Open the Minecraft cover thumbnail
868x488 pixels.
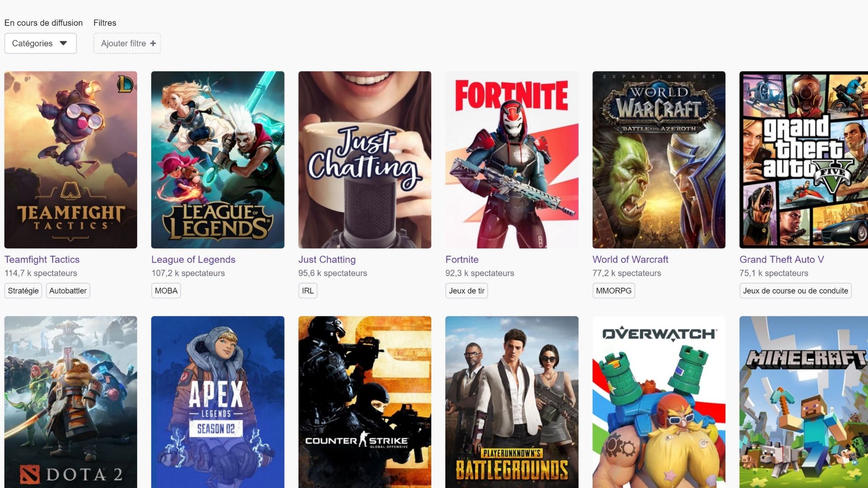[x=804, y=402]
